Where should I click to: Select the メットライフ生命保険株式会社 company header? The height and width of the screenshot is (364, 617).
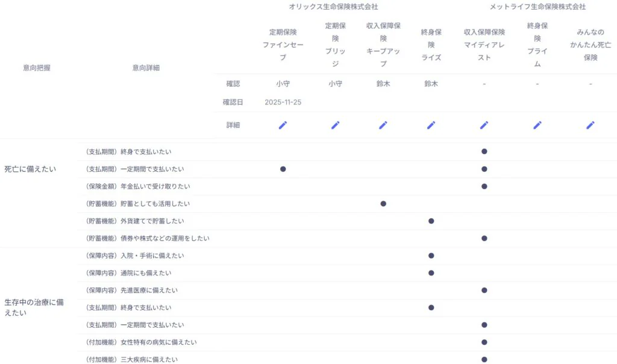coord(537,7)
